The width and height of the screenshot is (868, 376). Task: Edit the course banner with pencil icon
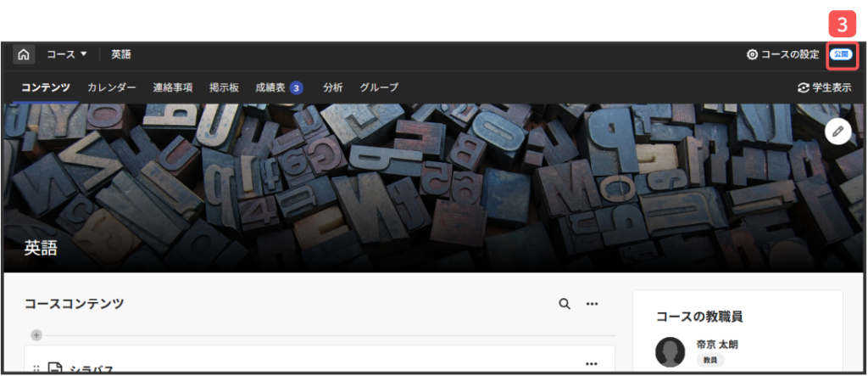pos(837,131)
